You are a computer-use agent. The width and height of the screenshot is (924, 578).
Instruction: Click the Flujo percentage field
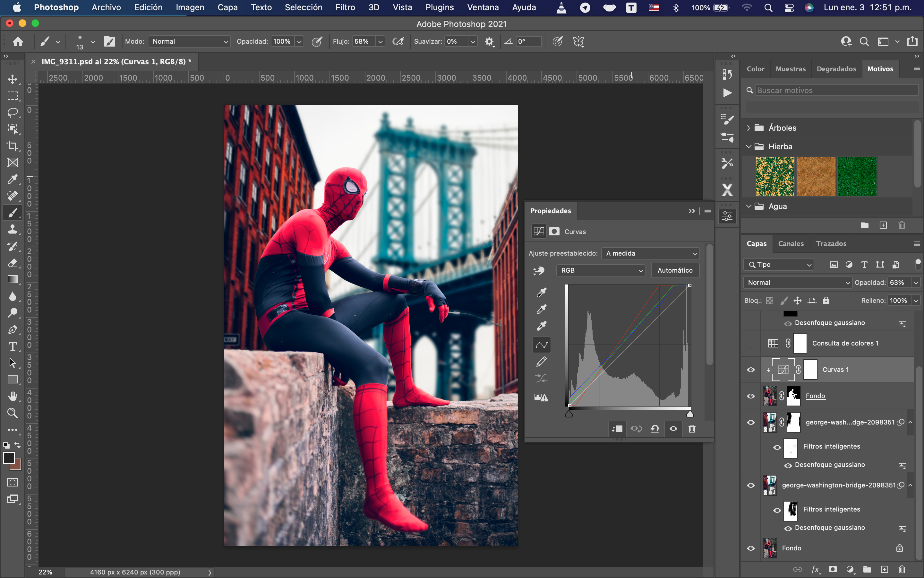click(364, 41)
